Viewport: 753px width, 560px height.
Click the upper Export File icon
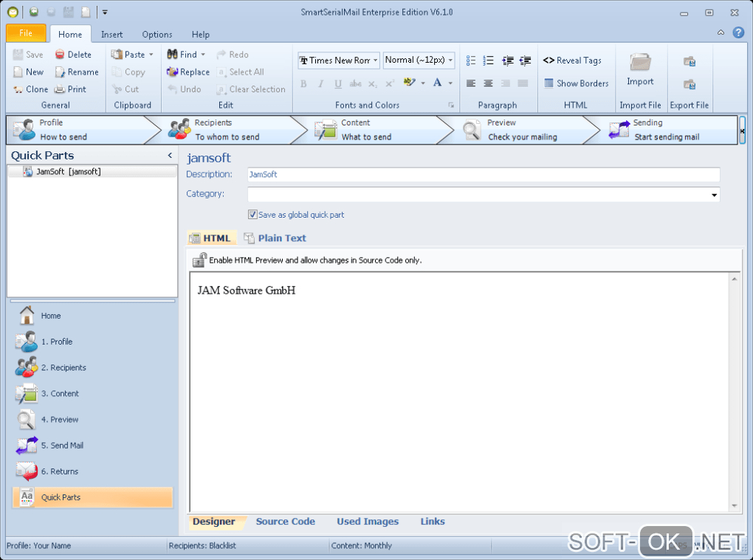(x=690, y=61)
